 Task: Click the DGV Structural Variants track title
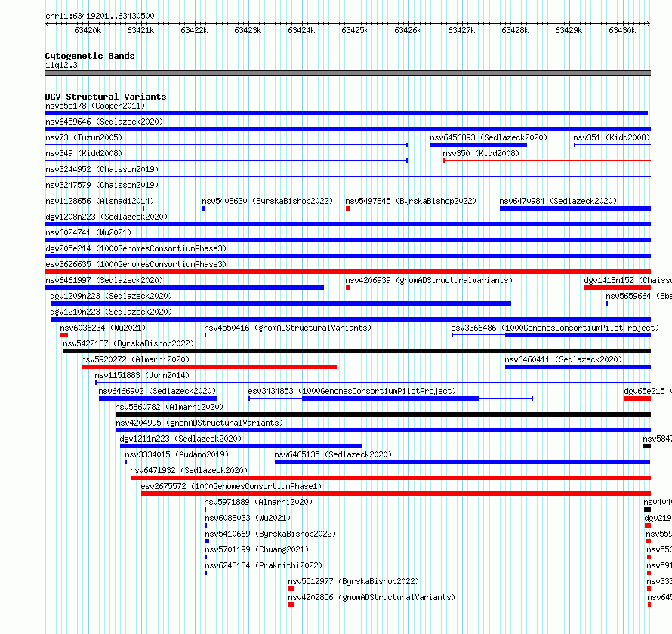coord(106,97)
